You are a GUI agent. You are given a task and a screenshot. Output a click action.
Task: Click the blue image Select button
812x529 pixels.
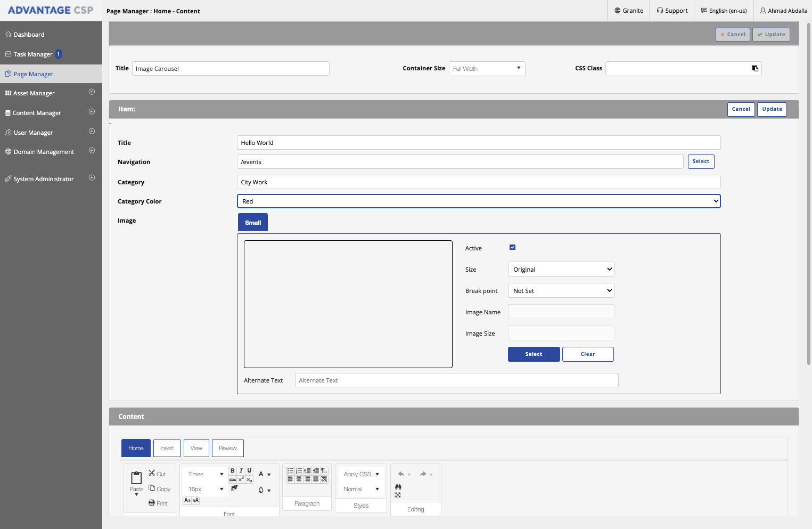pos(534,354)
